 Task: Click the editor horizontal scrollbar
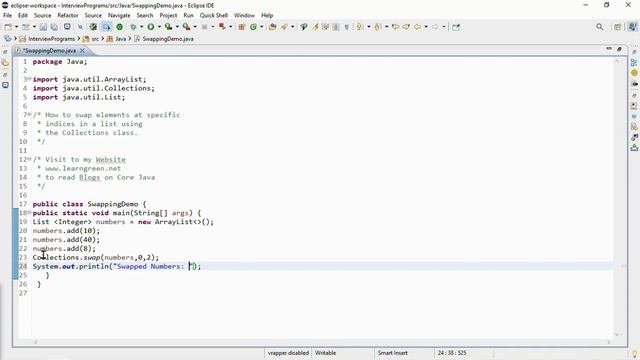tap(322, 342)
